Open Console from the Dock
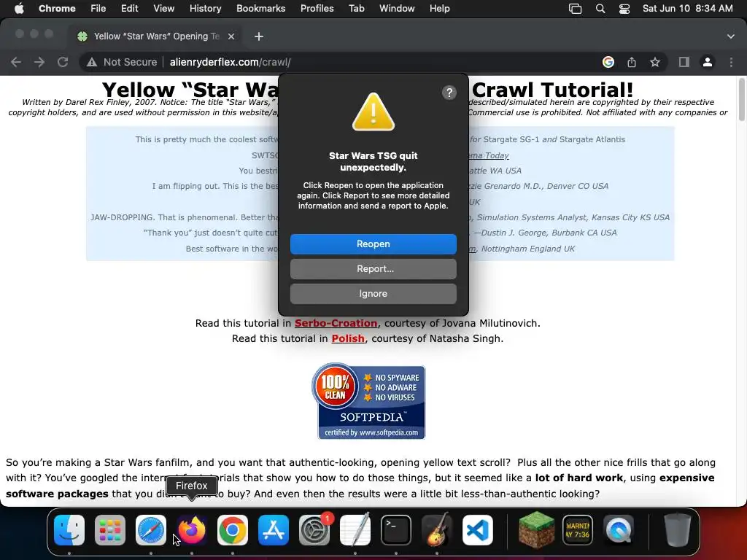This screenshot has height=560, width=747. pos(578,530)
